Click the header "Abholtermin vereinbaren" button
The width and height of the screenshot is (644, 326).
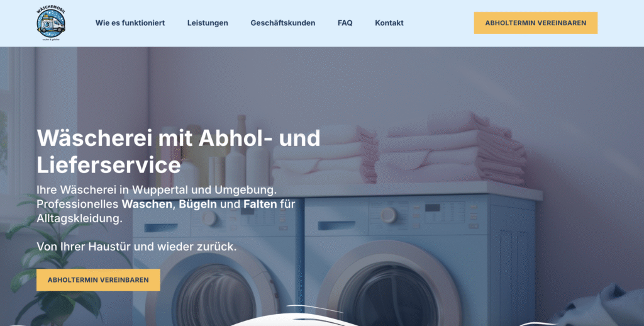pos(536,23)
